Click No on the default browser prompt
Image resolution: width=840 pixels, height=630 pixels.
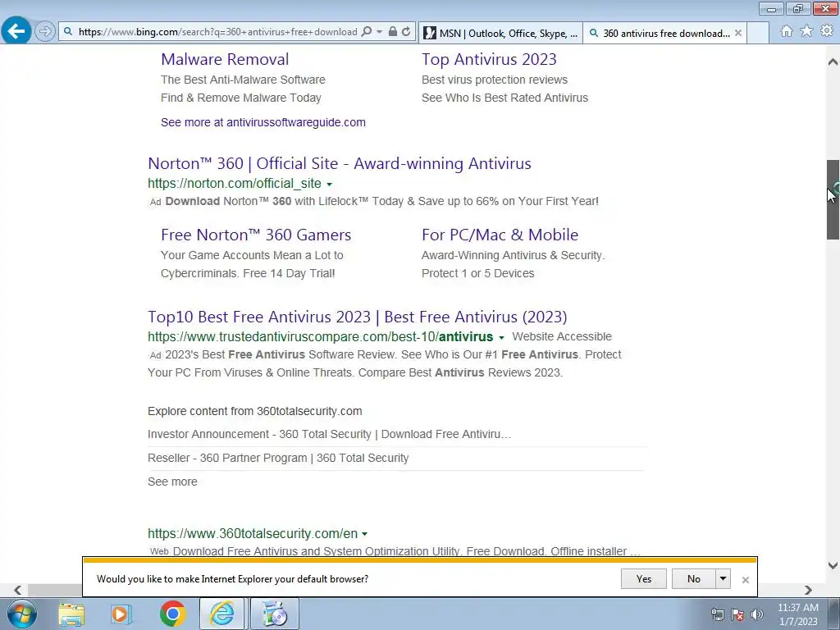click(693, 578)
